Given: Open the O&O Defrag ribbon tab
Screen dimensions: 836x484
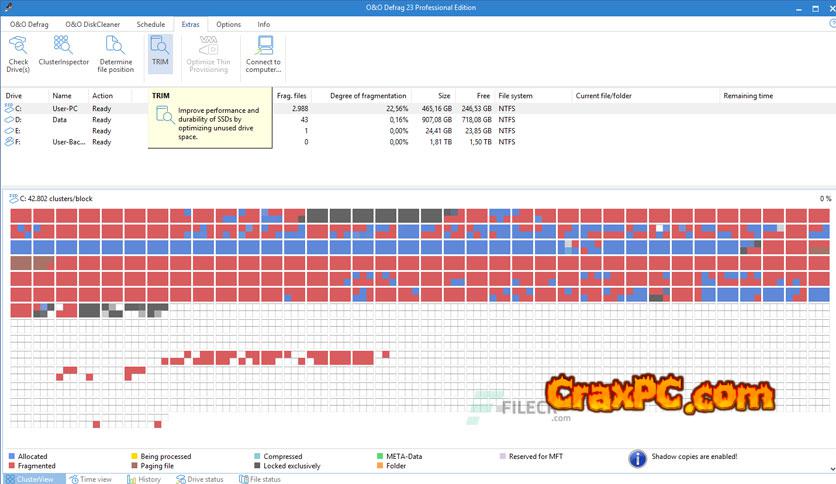Looking at the screenshot, I should click(29, 23).
